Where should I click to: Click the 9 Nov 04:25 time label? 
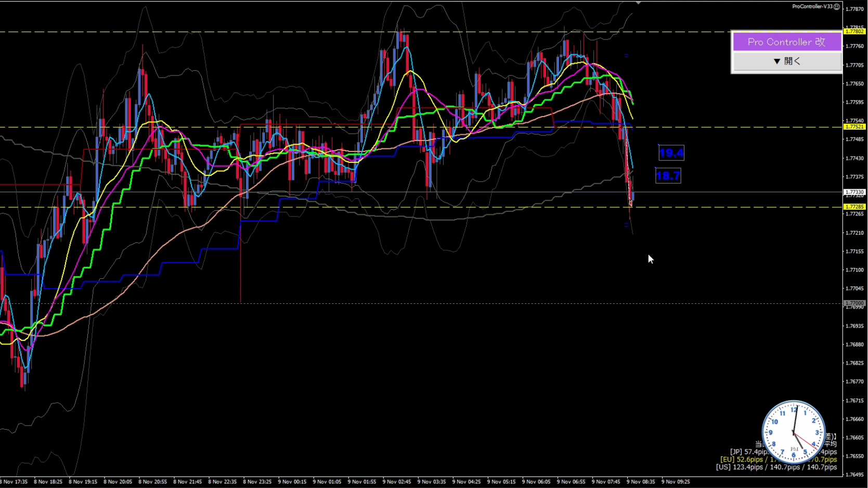click(x=467, y=482)
